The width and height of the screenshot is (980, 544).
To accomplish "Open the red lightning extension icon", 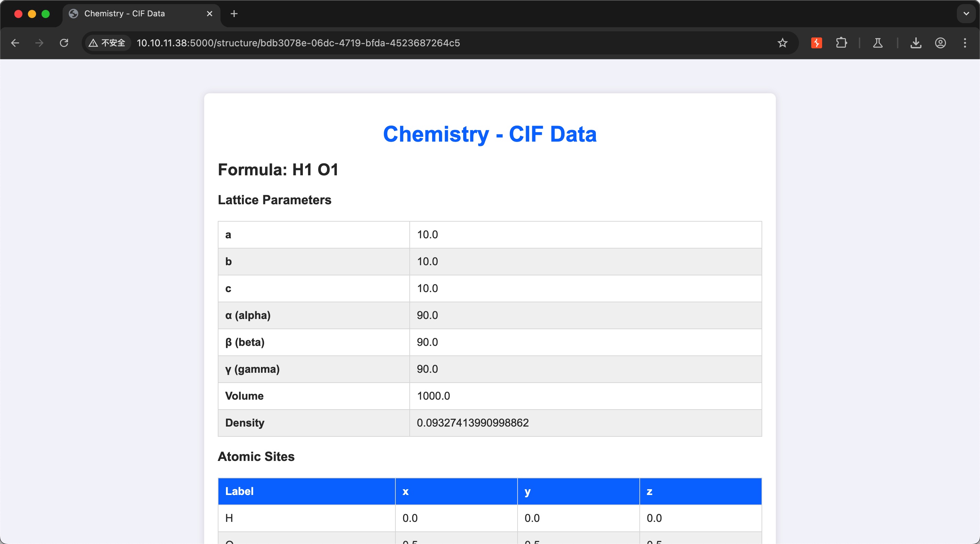I will point(816,43).
